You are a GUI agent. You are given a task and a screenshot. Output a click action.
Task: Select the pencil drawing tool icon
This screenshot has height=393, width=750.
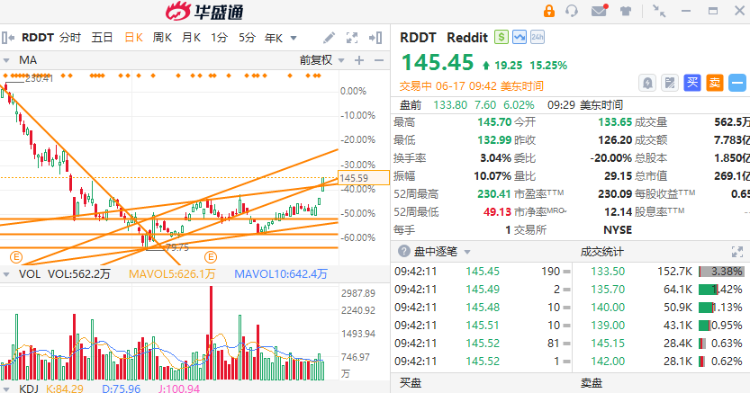coord(329,38)
